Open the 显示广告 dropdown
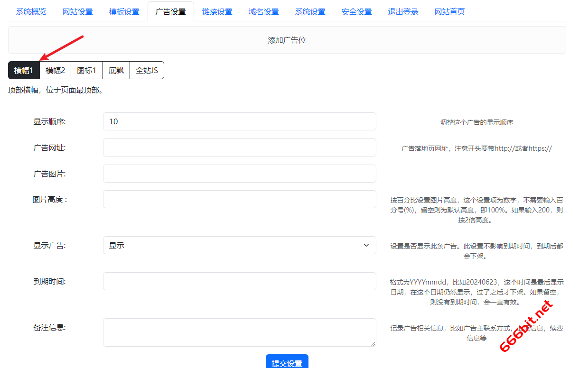Screen dimensions: 588x368 click(x=239, y=245)
